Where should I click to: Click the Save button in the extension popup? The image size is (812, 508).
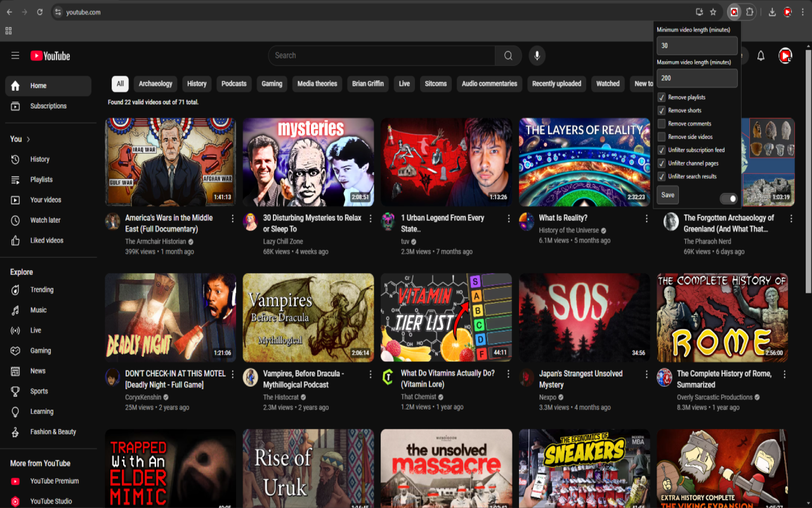(x=667, y=195)
